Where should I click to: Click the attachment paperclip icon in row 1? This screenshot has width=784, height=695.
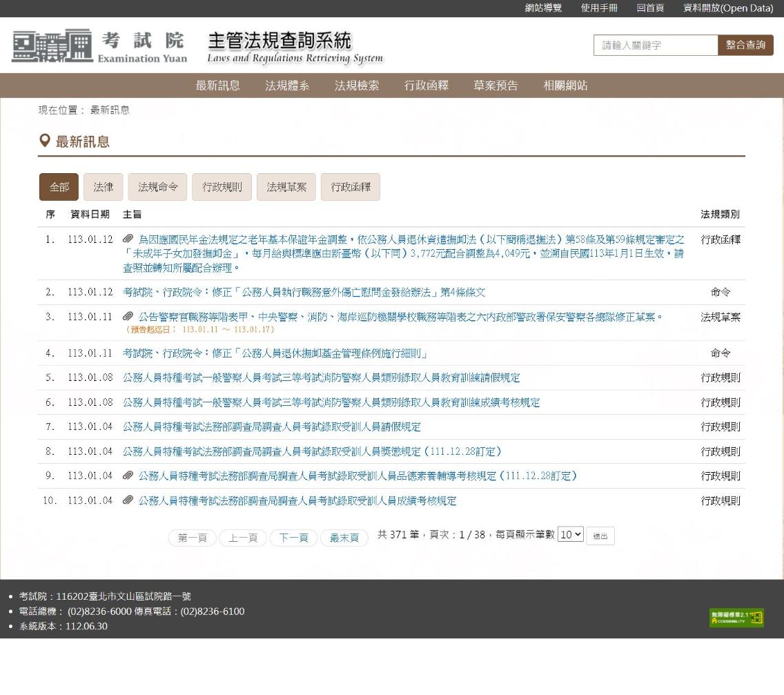[x=128, y=239]
